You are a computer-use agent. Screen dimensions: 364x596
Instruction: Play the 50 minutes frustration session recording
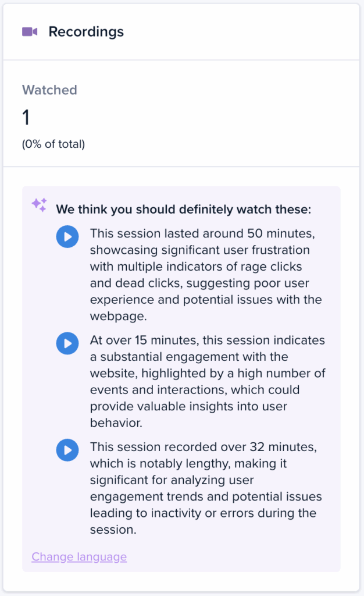[67, 236]
